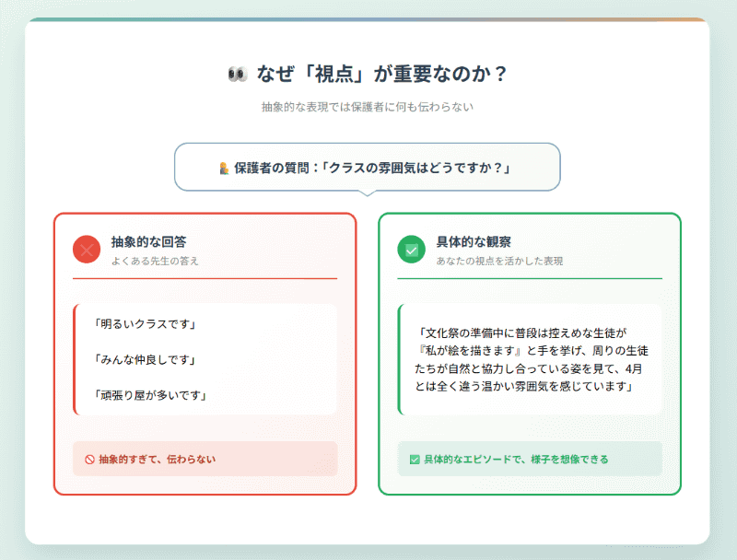The width and height of the screenshot is (737, 560).
Task: Click the checked-box icon in the green footer banner
Action: point(414,457)
